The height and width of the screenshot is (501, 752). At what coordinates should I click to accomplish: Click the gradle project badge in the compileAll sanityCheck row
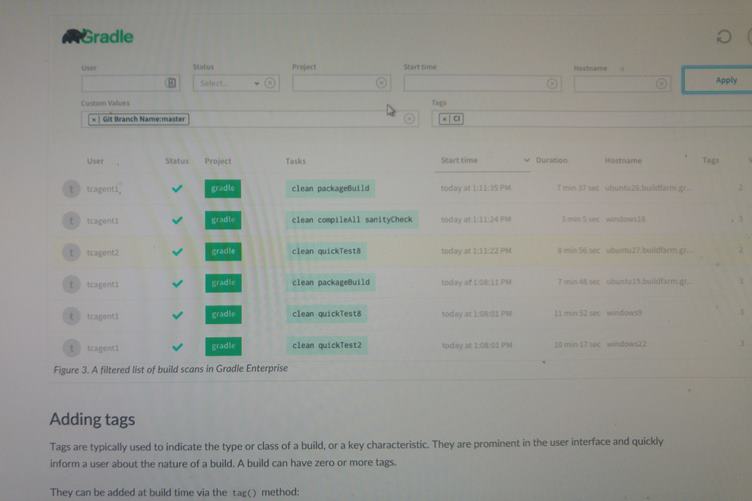(x=223, y=220)
